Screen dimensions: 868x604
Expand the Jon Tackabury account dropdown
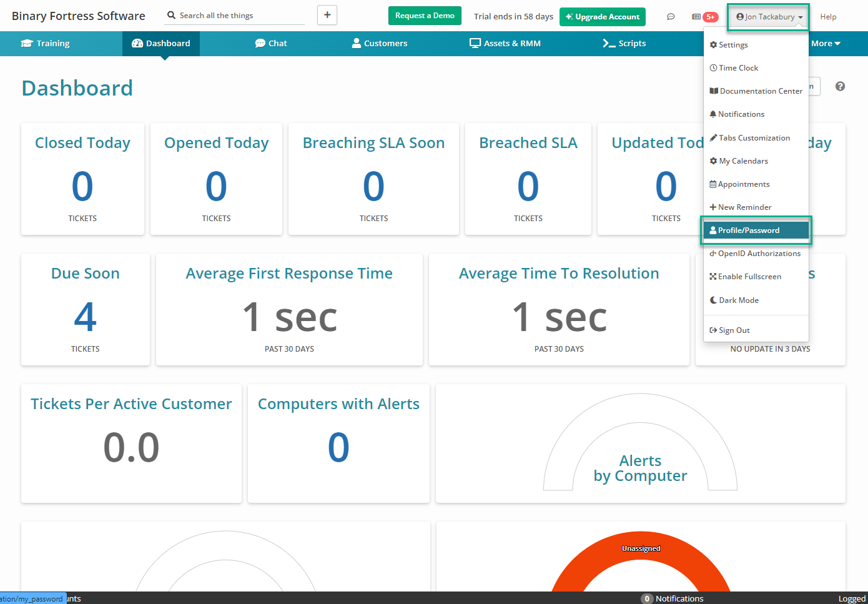[x=768, y=16]
